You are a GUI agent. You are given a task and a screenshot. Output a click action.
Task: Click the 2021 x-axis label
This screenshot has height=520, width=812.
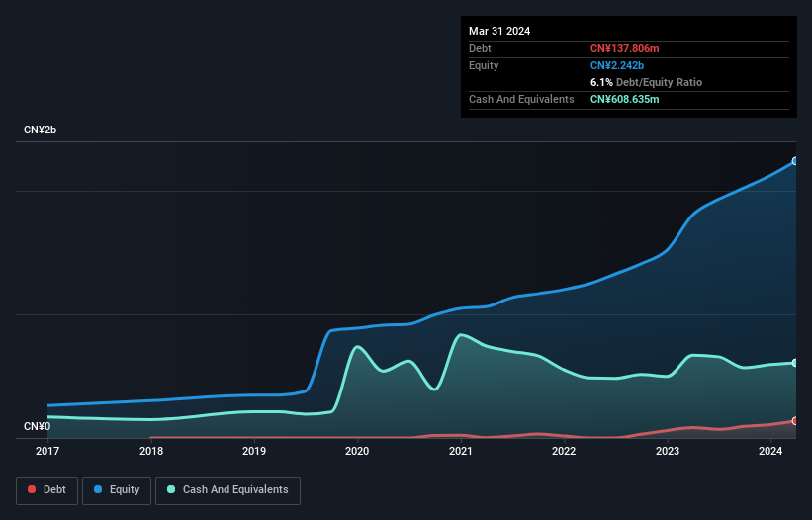point(460,451)
